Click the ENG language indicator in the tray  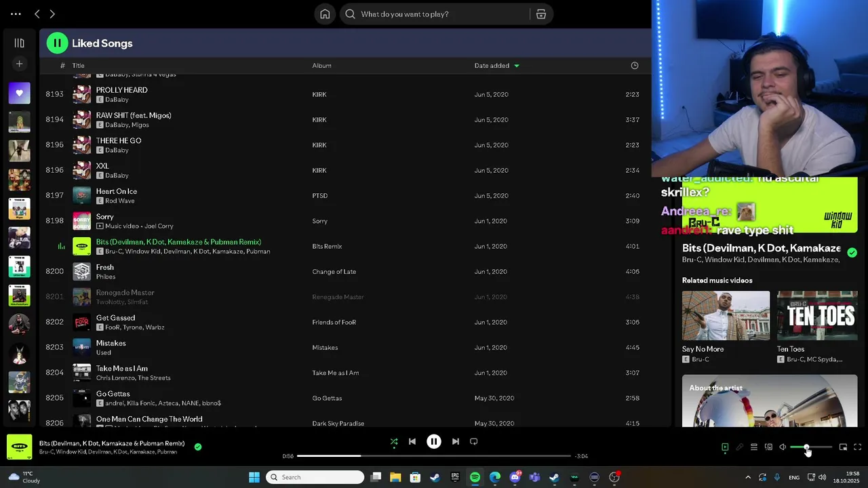[793, 478]
